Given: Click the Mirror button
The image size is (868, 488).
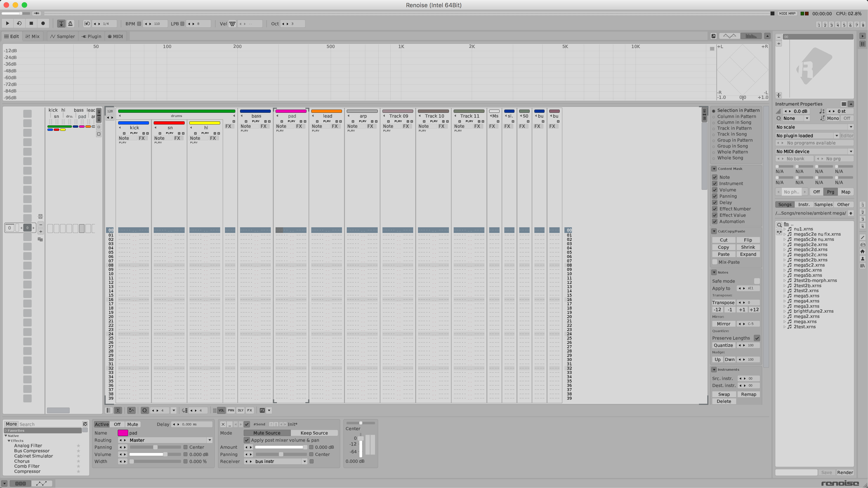Looking at the screenshot, I should pyautogui.click(x=723, y=324).
